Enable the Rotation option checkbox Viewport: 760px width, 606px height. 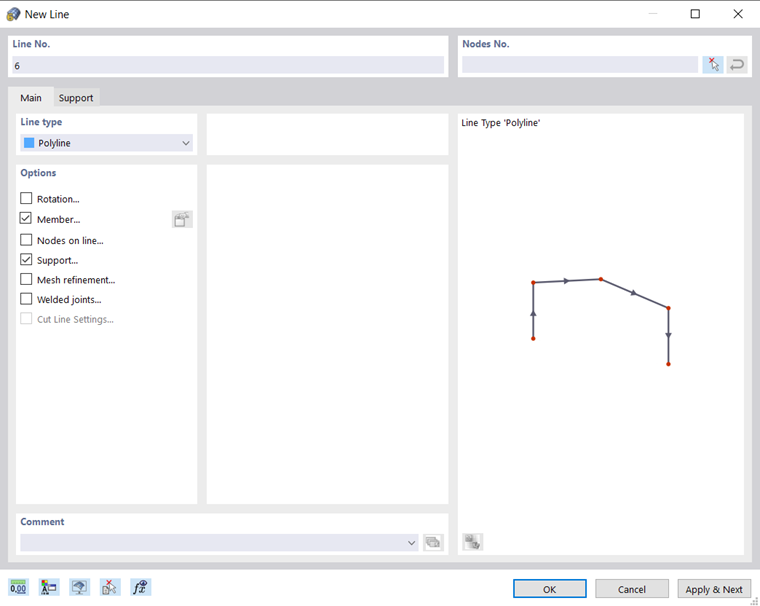tap(26, 198)
